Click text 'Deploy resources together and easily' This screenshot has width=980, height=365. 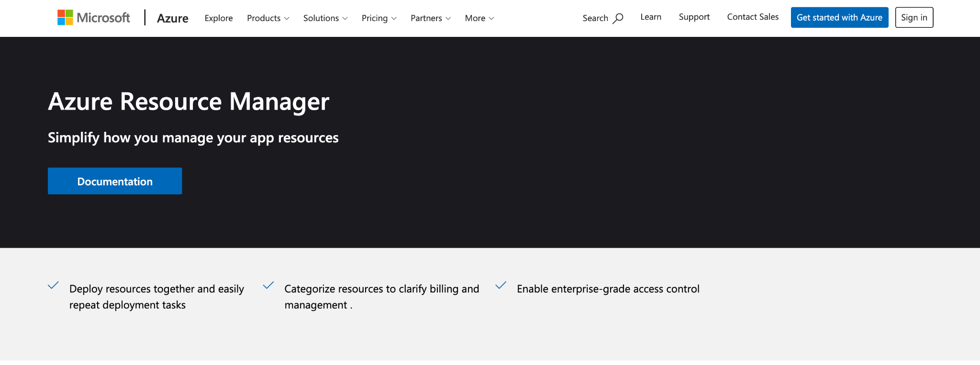coord(156,289)
